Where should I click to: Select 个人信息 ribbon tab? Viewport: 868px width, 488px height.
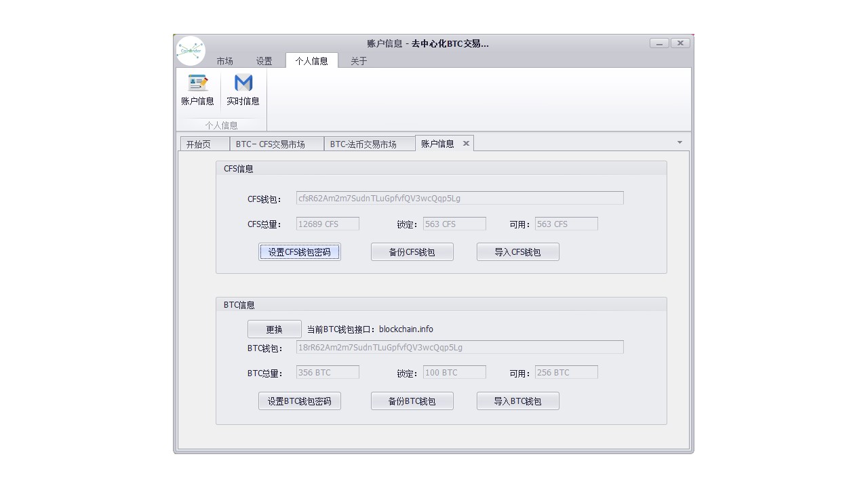[x=312, y=61]
